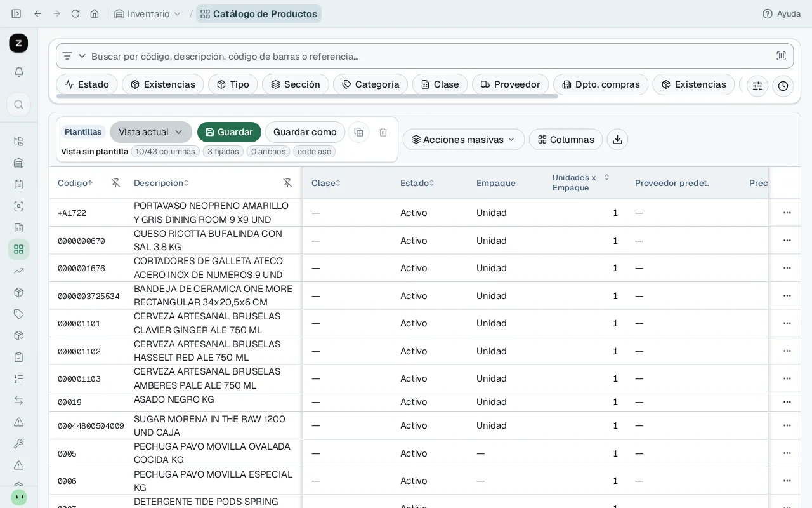Duplicate the template with the copy icon
This screenshot has width=812, height=508.
pos(359,132)
